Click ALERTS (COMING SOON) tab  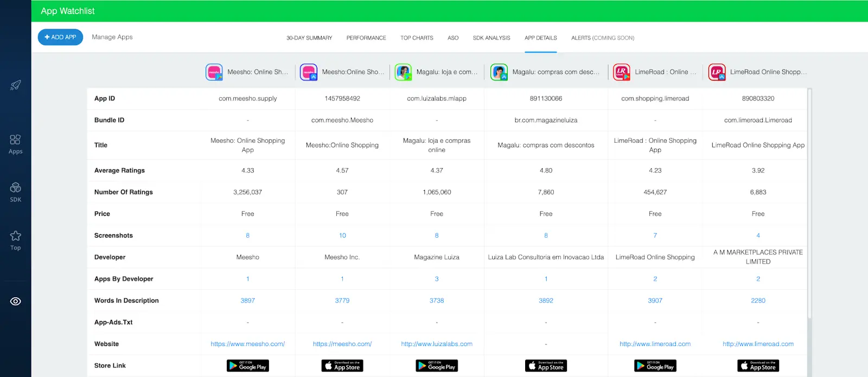(603, 38)
